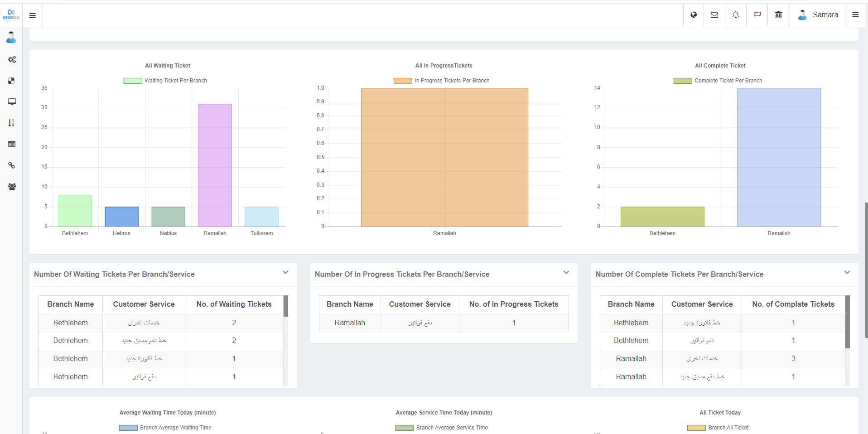Viewport: 868px width, 434px height.
Task: Click the All Ticket Today chart title
Action: [x=720, y=413]
